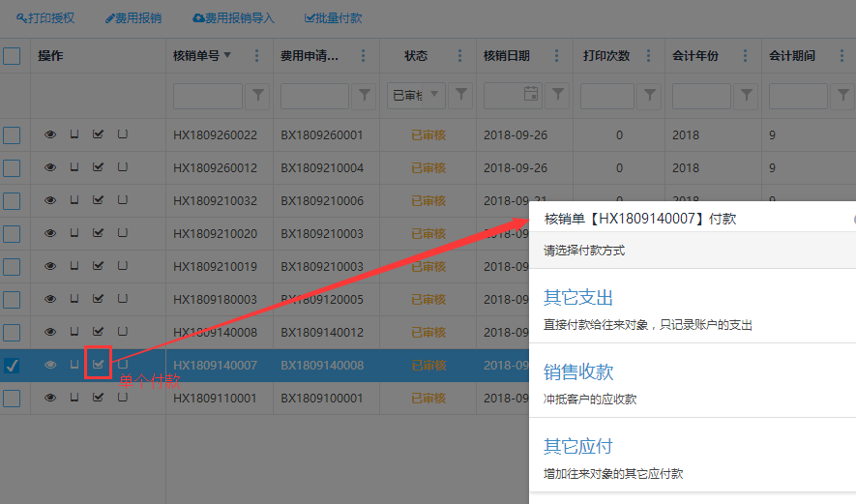Click the payment check icon for row HX1809140007
856x504 pixels.
[x=98, y=365]
